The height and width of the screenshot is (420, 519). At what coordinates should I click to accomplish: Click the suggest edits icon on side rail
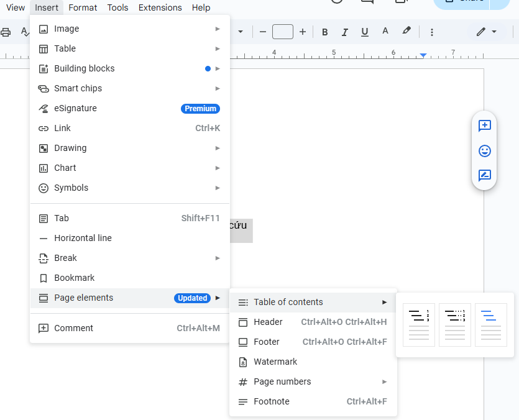click(484, 176)
